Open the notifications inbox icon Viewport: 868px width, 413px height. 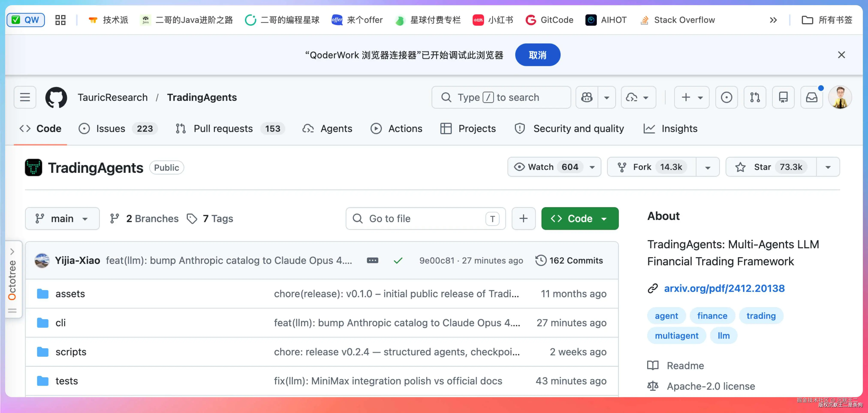[x=811, y=97]
